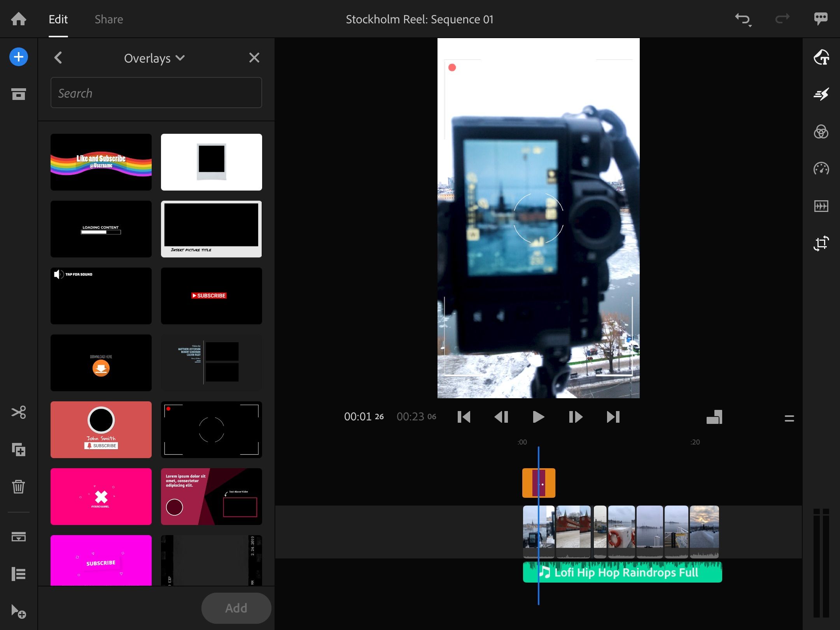Click the duplicate clip icon
The height and width of the screenshot is (630, 840).
(x=19, y=450)
